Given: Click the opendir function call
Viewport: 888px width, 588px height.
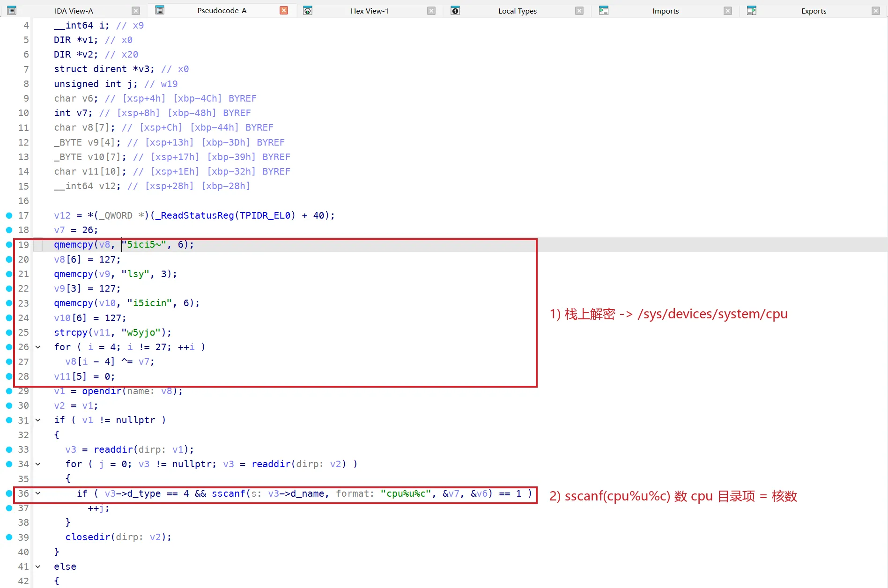Looking at the screenshot, I should (x=102, y=391).
